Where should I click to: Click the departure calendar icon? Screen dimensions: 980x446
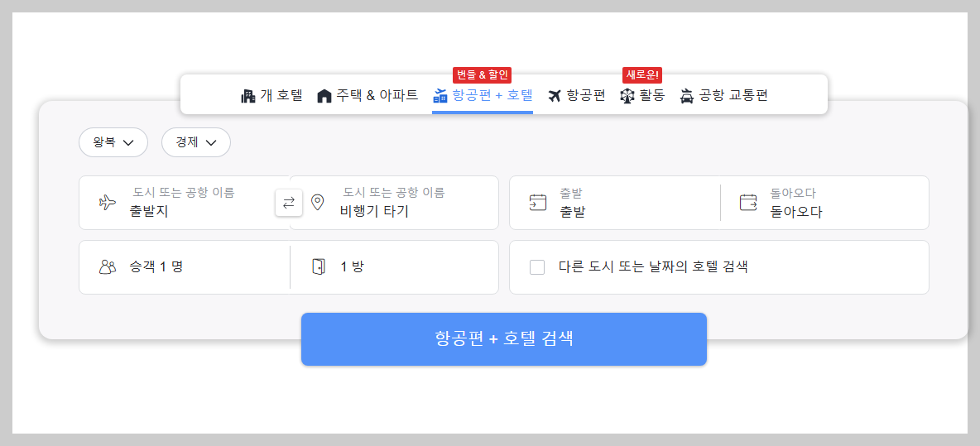click(x=537, y=203)
